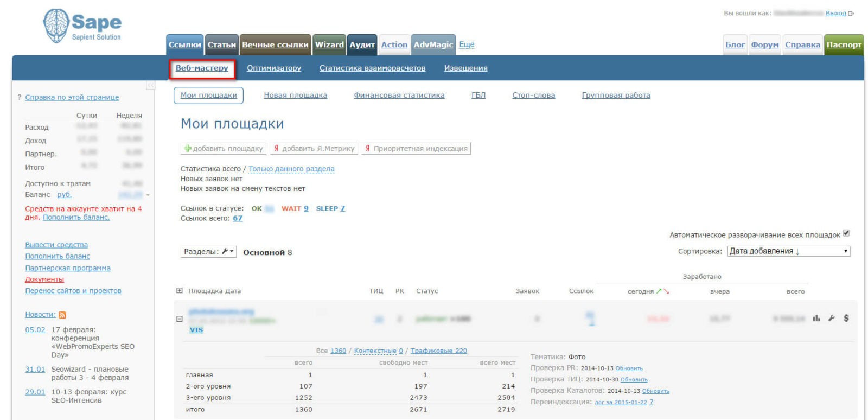Open the Аудит tab

(362, 44)
